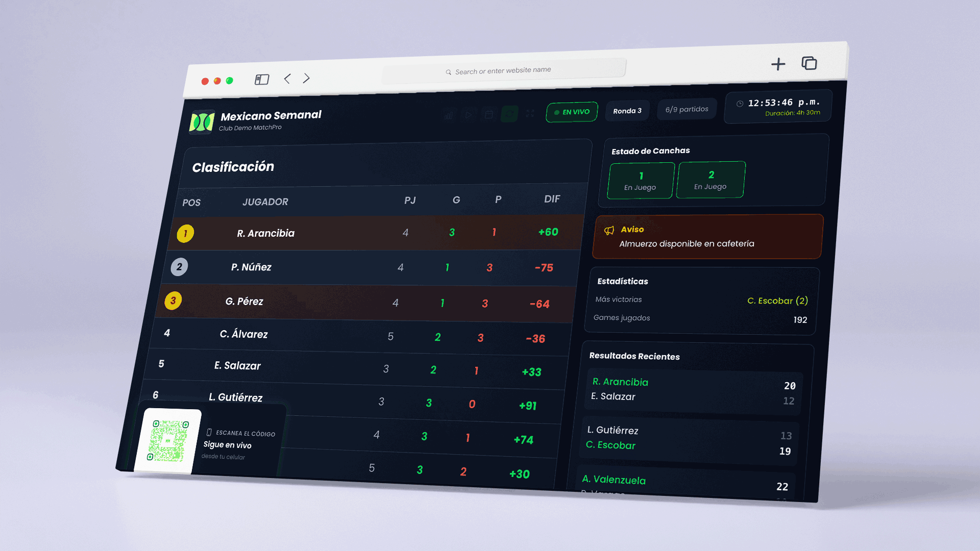
Task: Click the Games jugados label
Action: pyautogui.click(x=622, y=318)
